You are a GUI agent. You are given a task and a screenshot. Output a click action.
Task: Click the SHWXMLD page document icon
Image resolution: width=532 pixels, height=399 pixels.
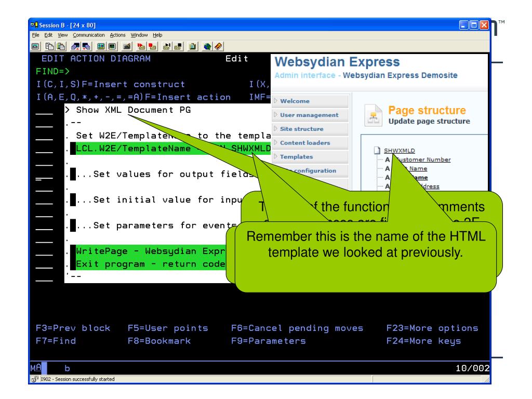pos(377,150)
